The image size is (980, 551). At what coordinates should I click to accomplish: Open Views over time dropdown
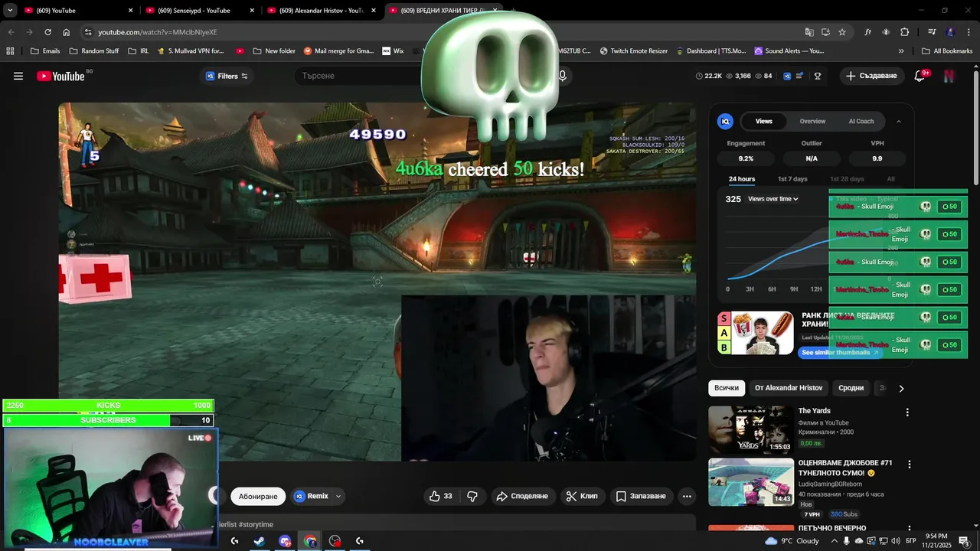click(x=773, y=199)
